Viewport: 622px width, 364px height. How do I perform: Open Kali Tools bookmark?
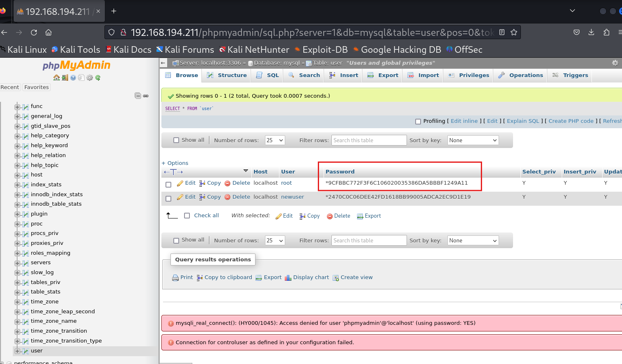(76, 49)
